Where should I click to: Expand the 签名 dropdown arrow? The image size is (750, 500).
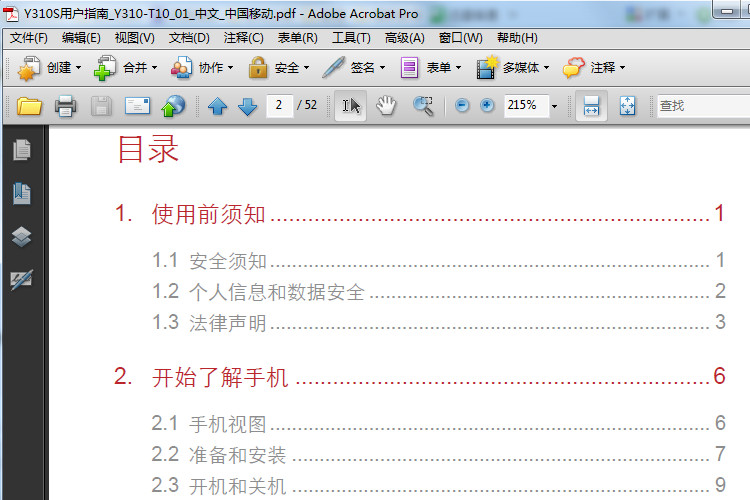pyautogui.click(x=382, y=68)
